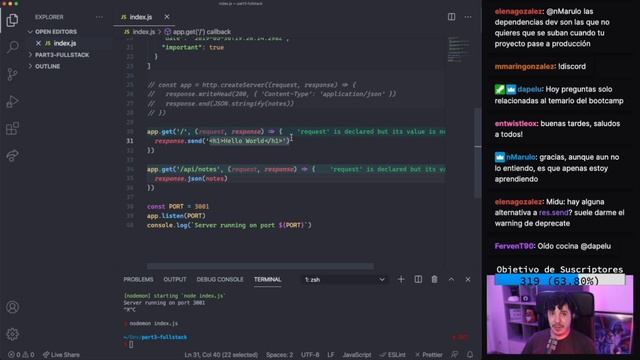This screenshot has height=360, width=640.
Task: Click Live Share in status bar
Action: 61,355
